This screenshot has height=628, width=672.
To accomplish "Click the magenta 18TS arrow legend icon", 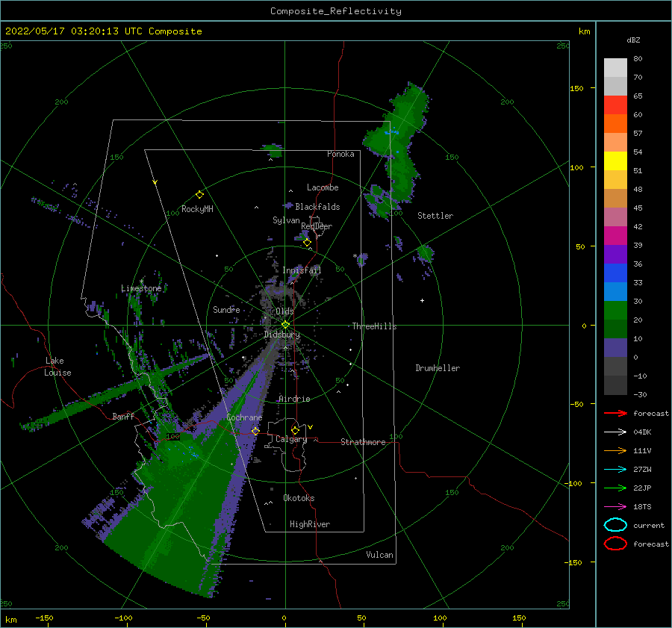I will [x=615, y=507].
